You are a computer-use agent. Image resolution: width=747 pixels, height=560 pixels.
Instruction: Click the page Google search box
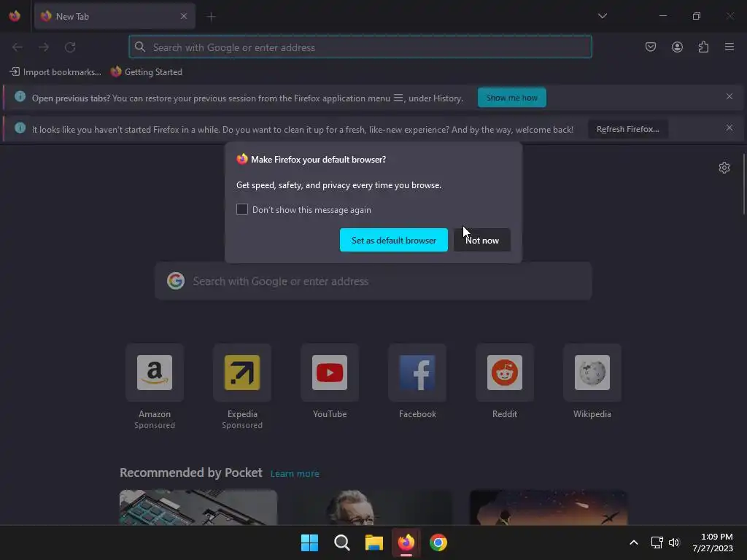coord(373,281)
